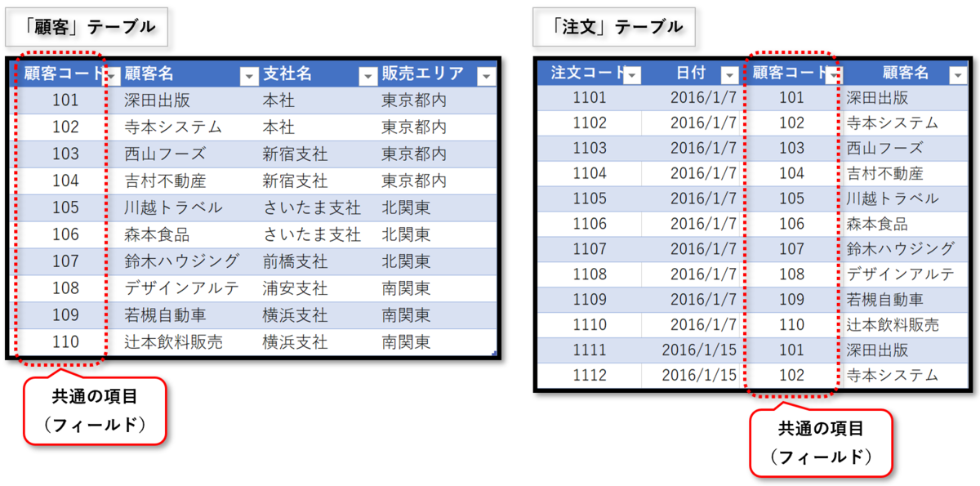Image resolution: width=980 pixels, height=486 pixels.
Task: Open the 支社名 filter dropdown arrow
Action: tap(367, 76)
